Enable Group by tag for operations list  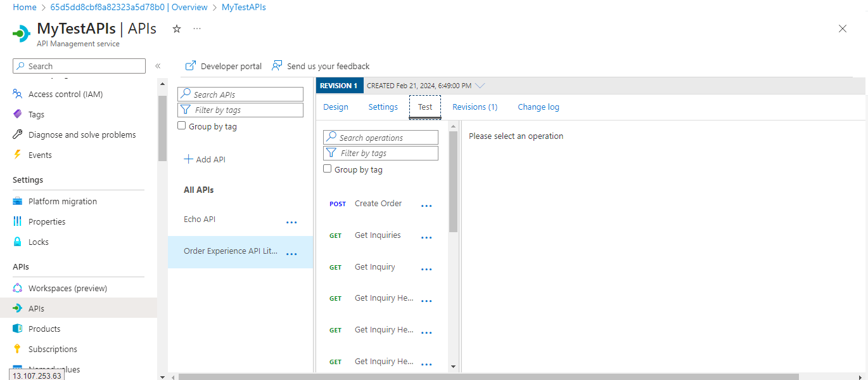tap(328, 169)
